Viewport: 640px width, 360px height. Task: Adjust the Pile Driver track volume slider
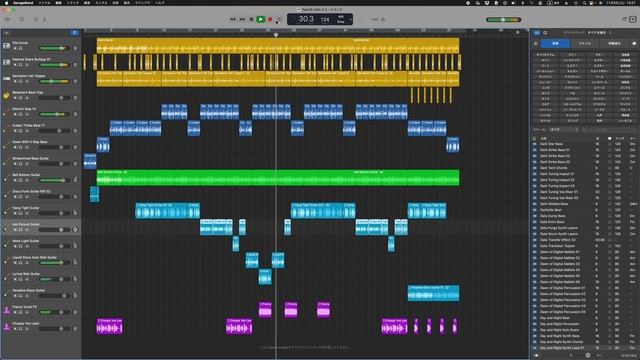pos(54,48)
